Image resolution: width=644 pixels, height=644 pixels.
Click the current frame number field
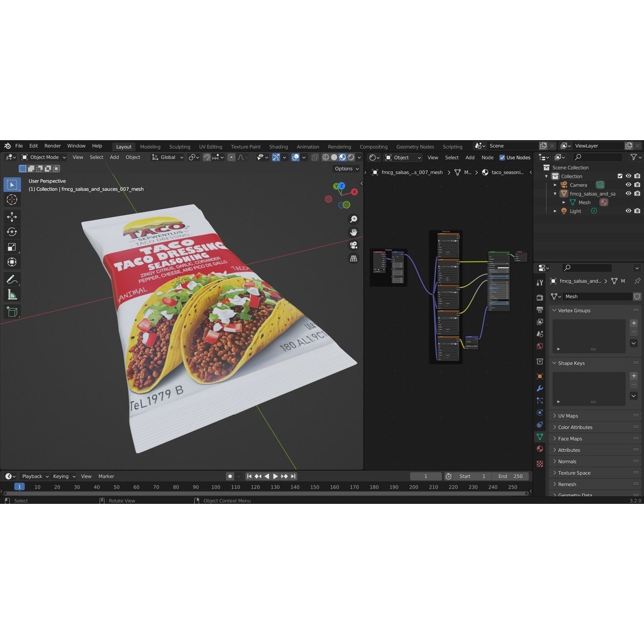pos(426,476)
